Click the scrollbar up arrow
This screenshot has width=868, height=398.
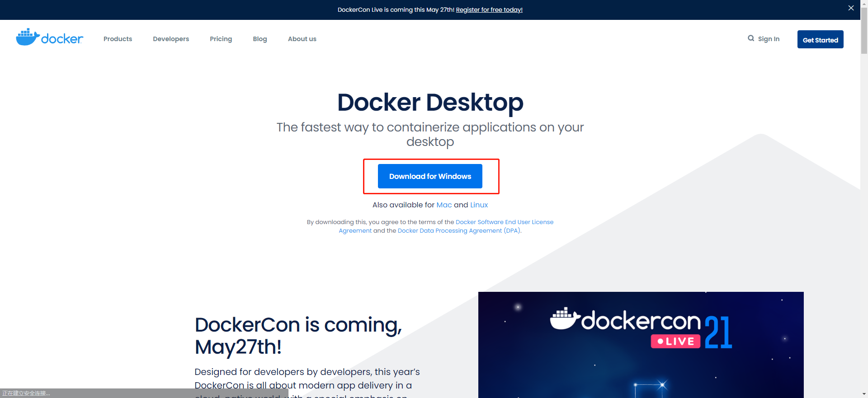pyautogui.click(x=864, y=4)
